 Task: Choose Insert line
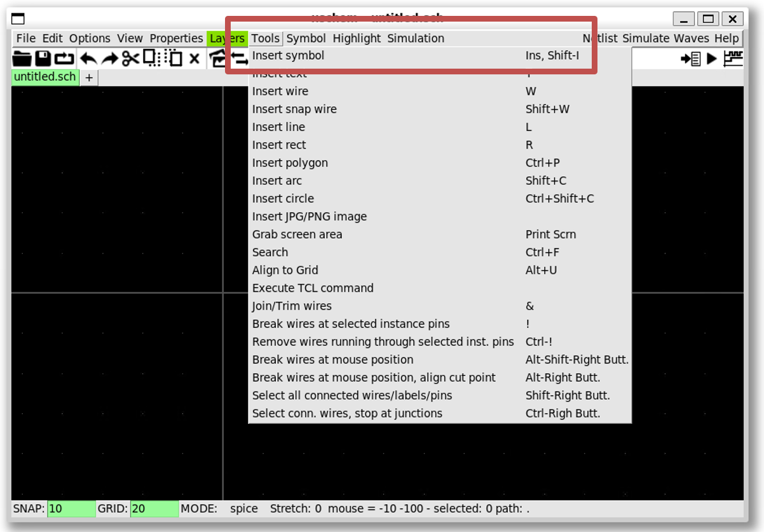click(x=440, y=127)
